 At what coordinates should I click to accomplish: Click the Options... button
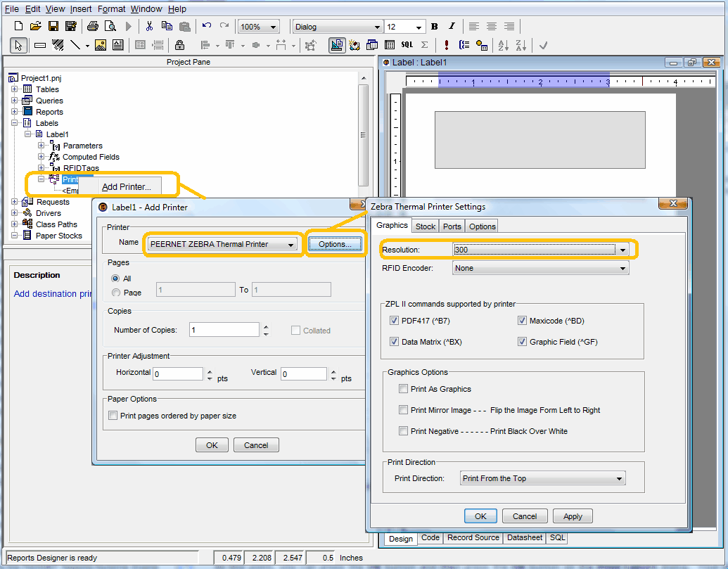(x=335, y=244)
